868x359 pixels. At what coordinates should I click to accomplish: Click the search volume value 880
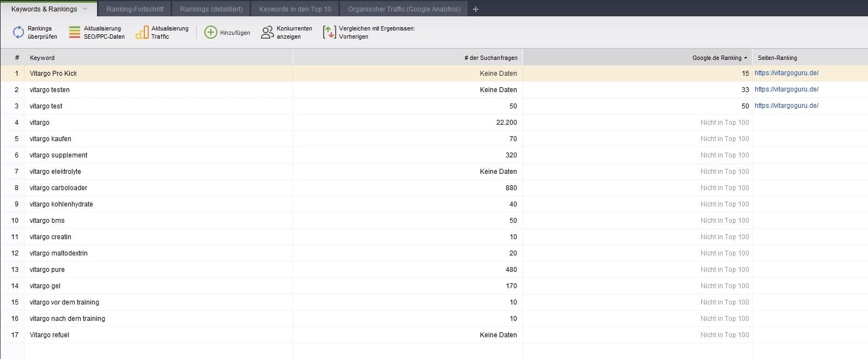point(511,188)
